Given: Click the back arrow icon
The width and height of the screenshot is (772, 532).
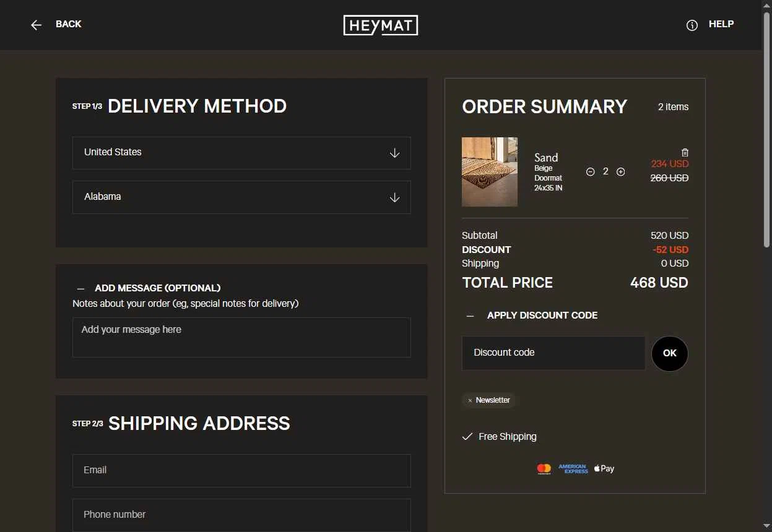Looking at the screenshot, I should click(x=37, y=25).
